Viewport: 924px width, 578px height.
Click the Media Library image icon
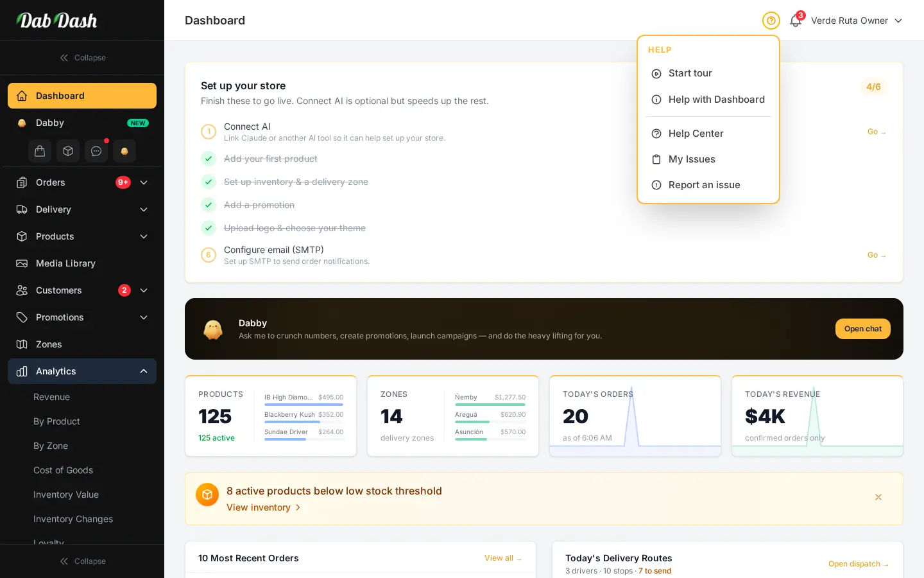(x=22, y=263)
